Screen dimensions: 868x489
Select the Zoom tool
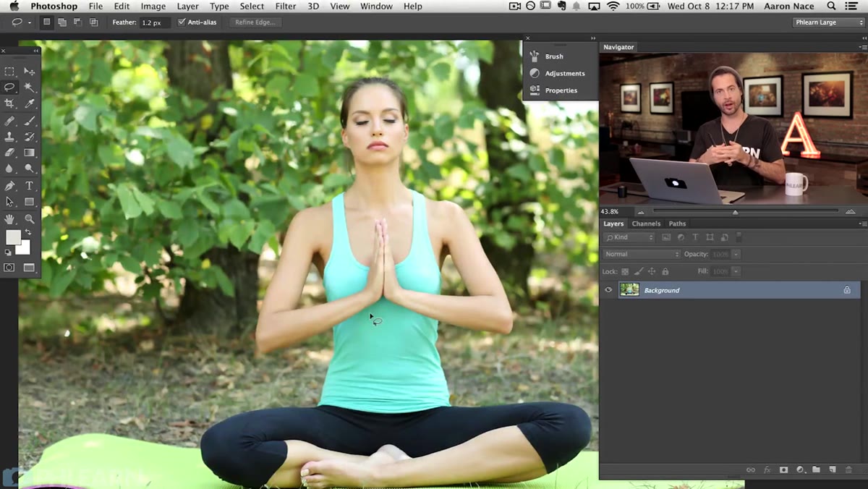[x=30, y=218]
